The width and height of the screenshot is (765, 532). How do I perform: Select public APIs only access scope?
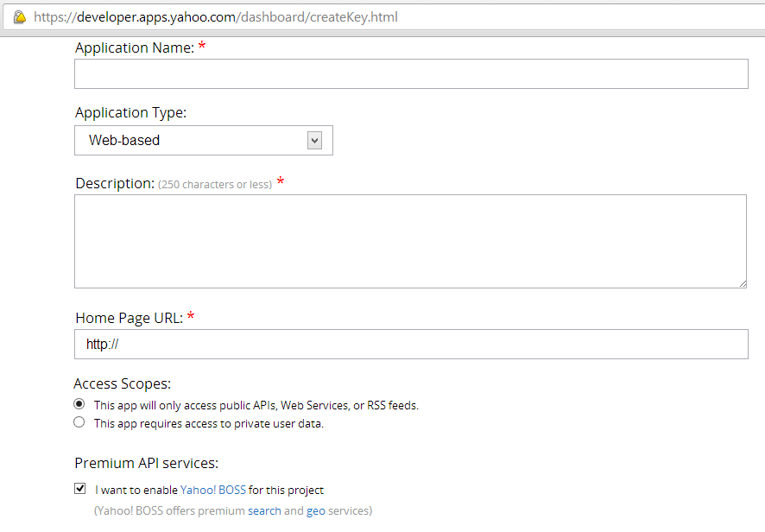click(79, 404)
